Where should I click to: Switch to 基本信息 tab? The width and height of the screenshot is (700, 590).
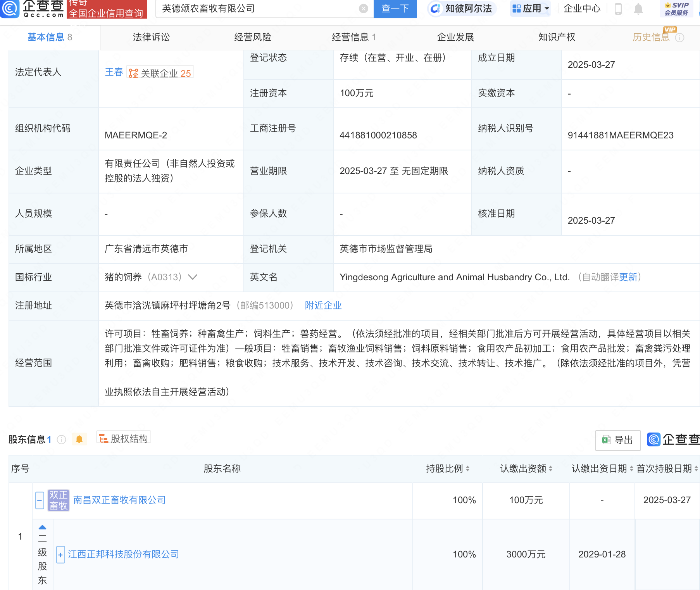[x=50, y=37]
